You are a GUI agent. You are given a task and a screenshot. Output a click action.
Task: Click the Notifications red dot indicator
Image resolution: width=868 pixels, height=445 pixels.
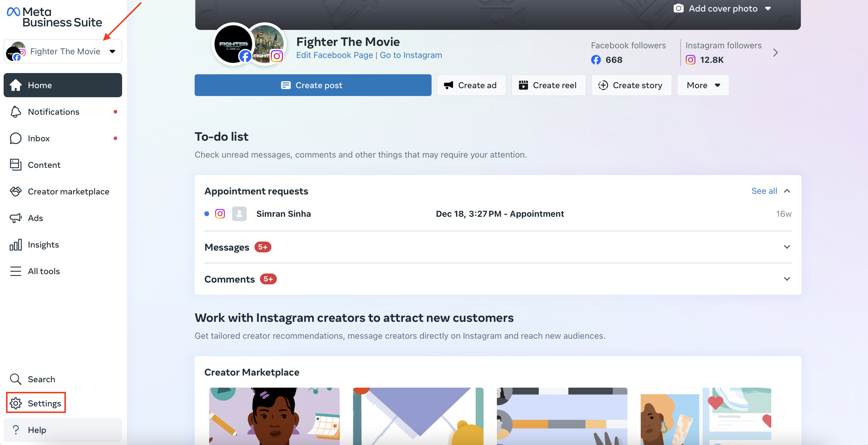tap(115, 112)
